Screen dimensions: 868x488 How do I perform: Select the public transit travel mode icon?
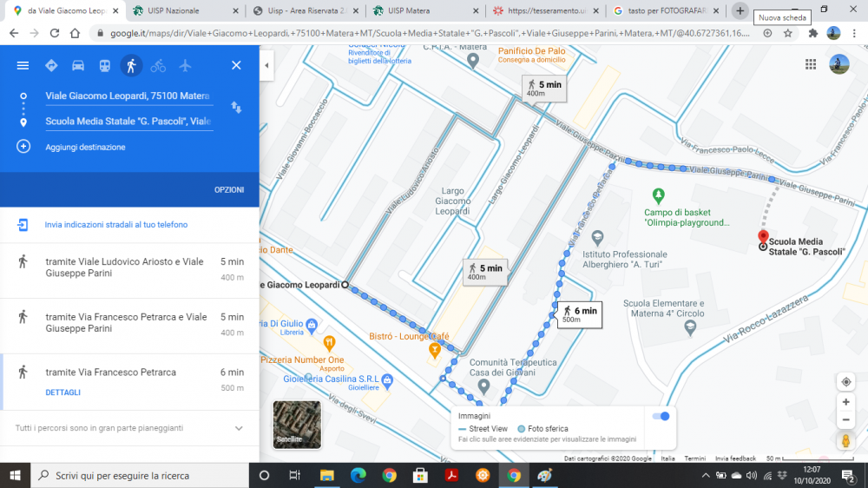(x=104, y=65)
